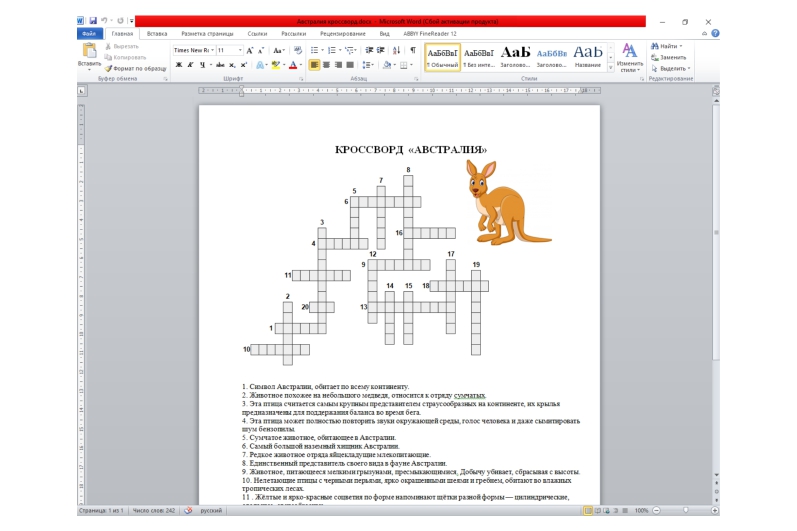Switch to the ABBYY FineReader 12 tab
797x531 pixels.
430,34
